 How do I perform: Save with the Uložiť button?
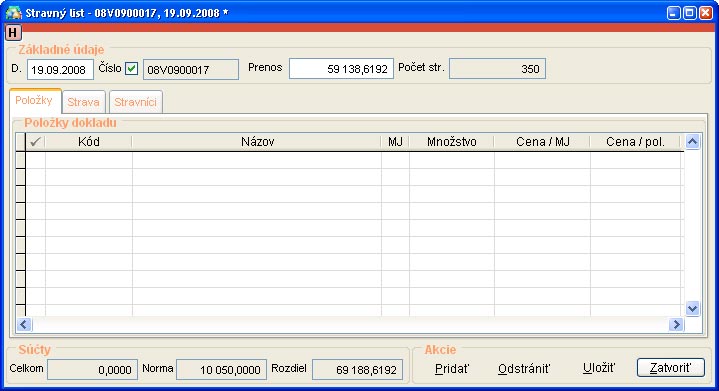click(599, 368)
